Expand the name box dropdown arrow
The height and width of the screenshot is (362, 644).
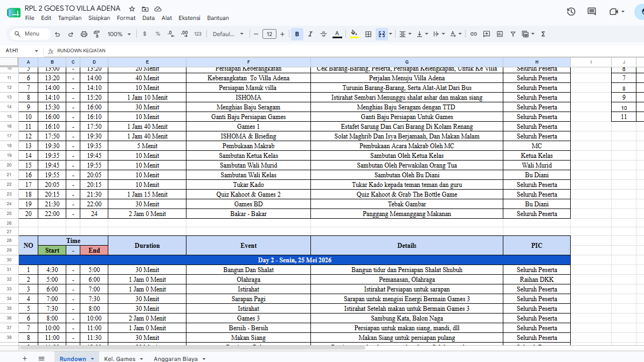point(36,51)
